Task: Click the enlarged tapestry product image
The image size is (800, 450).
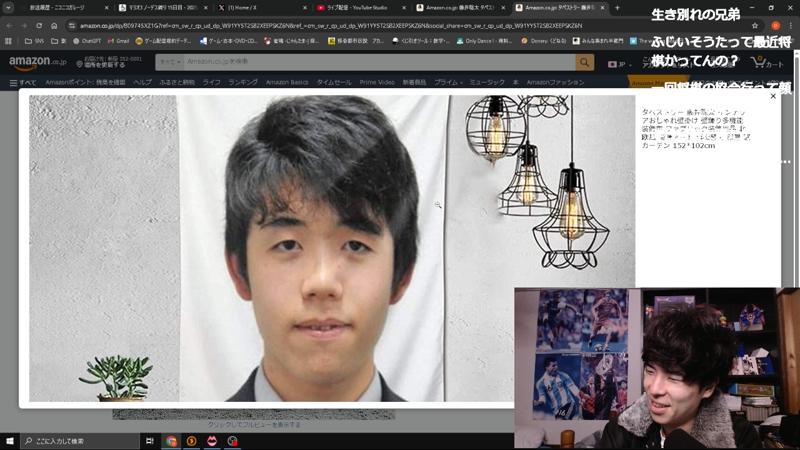Action: [332, 248]
